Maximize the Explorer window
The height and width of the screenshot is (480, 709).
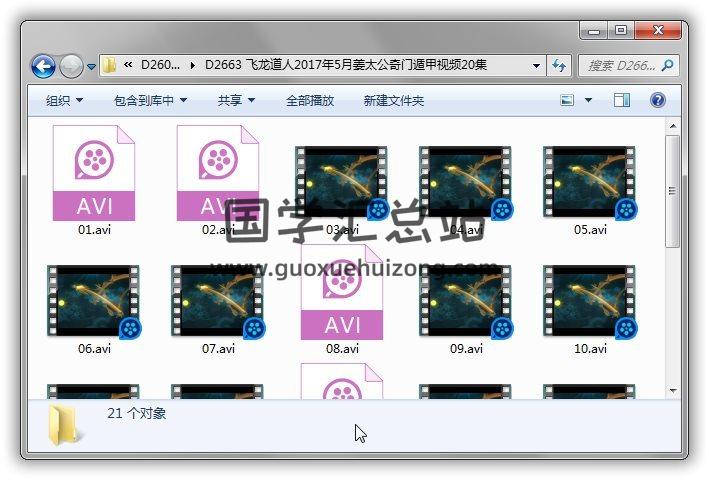tap(621, 30)
